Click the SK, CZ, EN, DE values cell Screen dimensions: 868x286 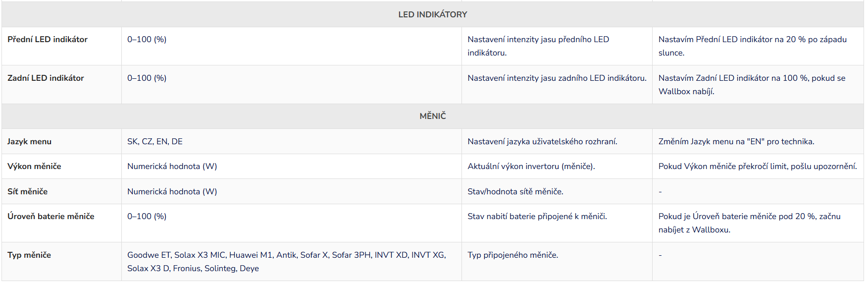155,142
